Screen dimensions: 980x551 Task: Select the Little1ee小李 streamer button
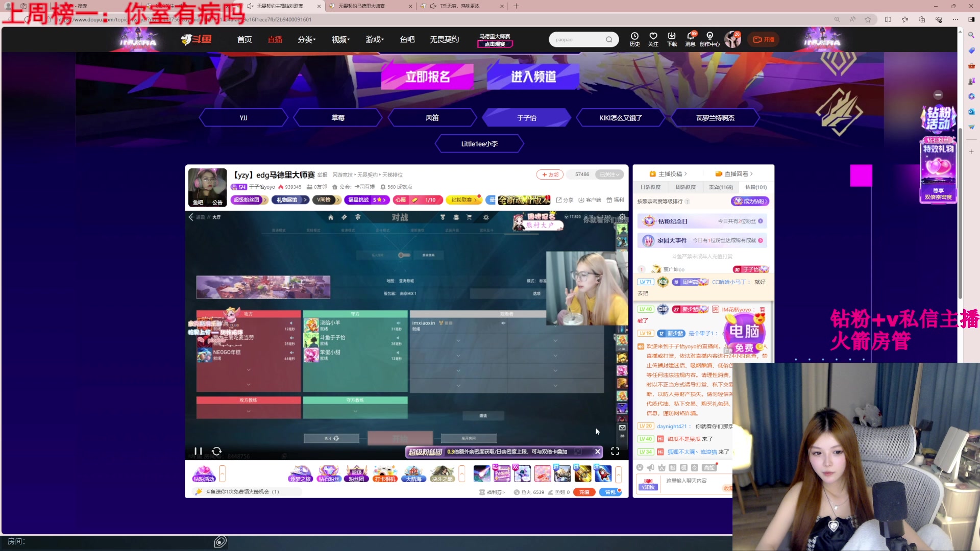pyautogui.click(x=479, y=144)
